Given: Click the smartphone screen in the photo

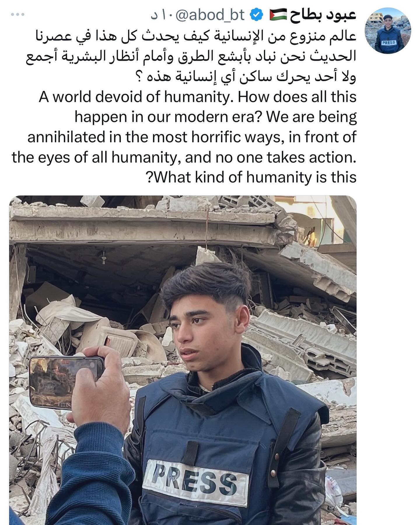Looking at the screenshot, I should click(x=66, y=382).
